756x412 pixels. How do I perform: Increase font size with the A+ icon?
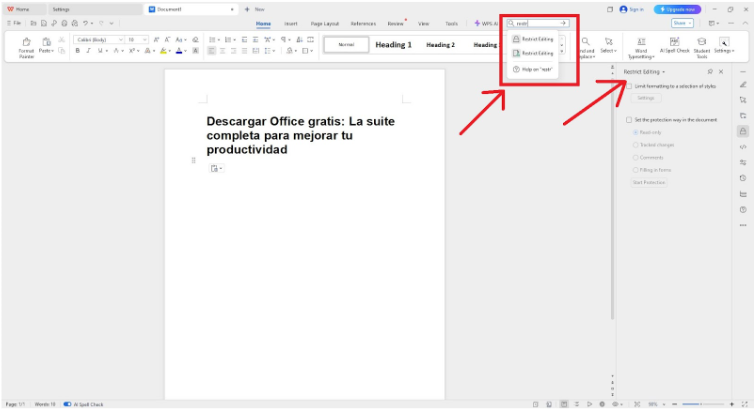click(x=156, y=40)
